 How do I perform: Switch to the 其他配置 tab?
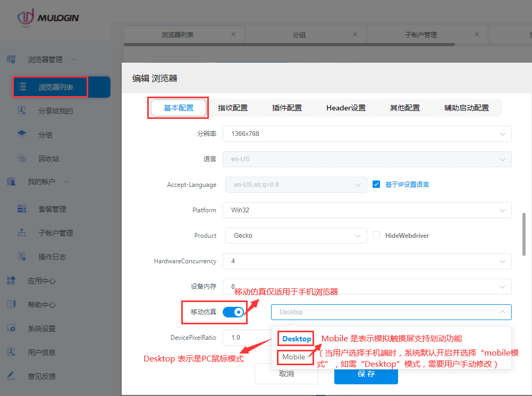point(405,108)
